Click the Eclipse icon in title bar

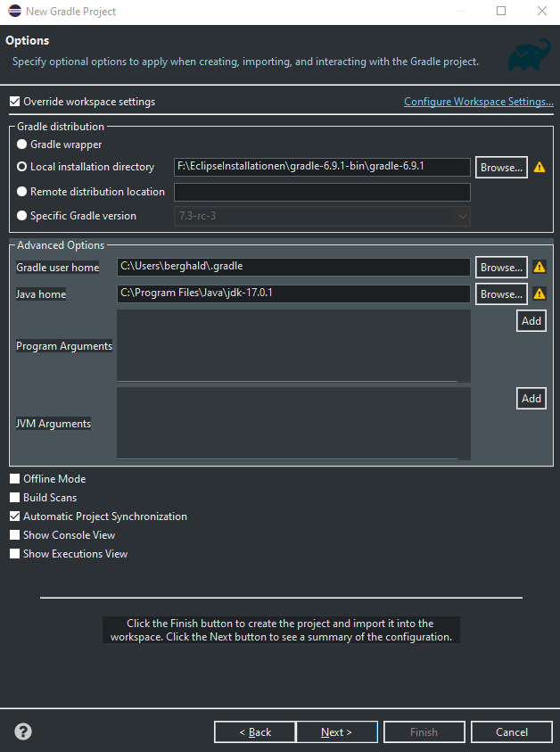pos(15,11)
